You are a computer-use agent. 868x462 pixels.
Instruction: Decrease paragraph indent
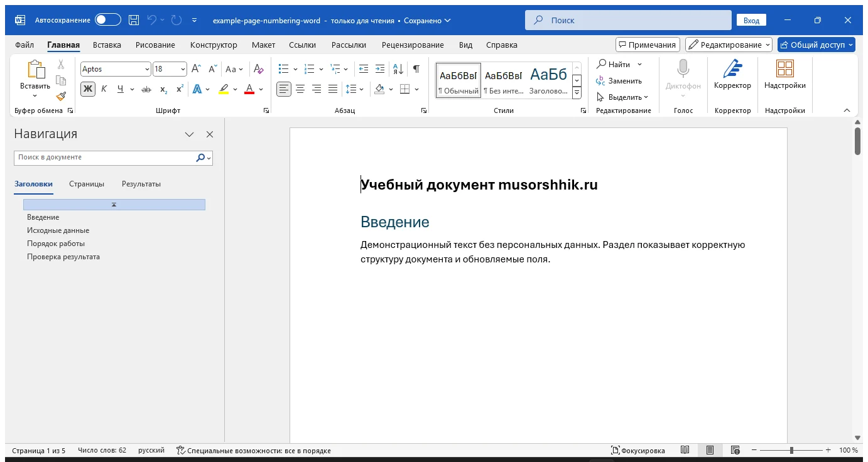(363, 69)
